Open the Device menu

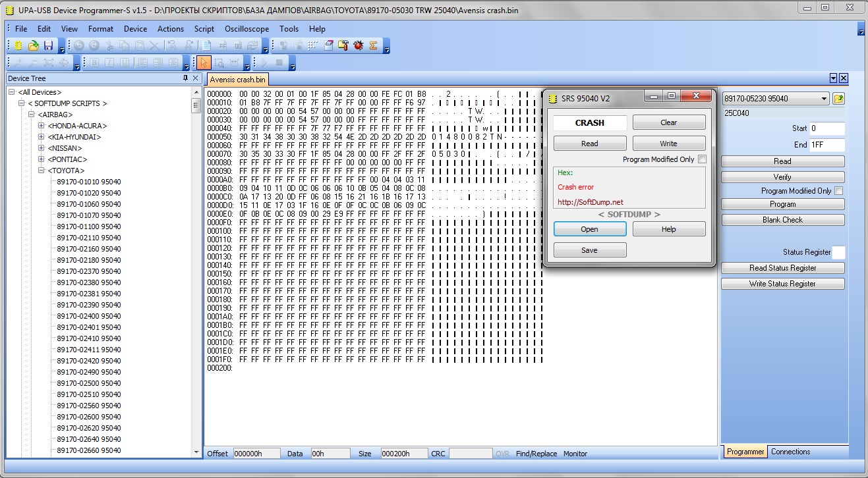(x=135, y=29)
